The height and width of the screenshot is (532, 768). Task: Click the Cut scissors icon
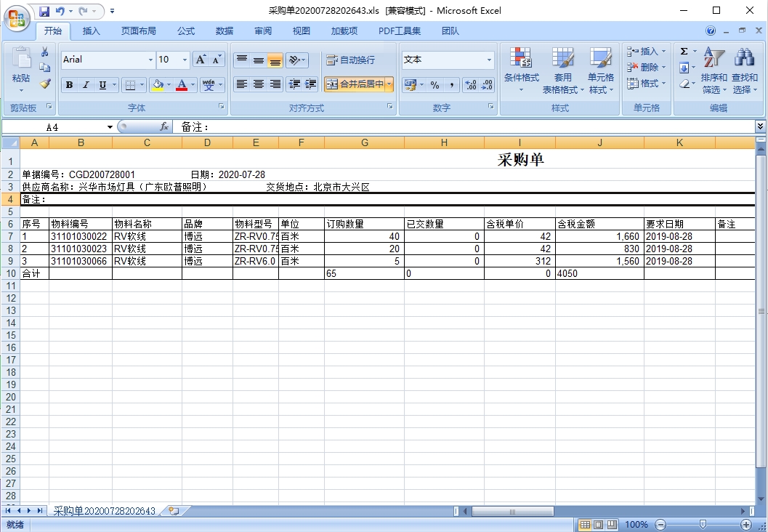[x=45, y=52]
